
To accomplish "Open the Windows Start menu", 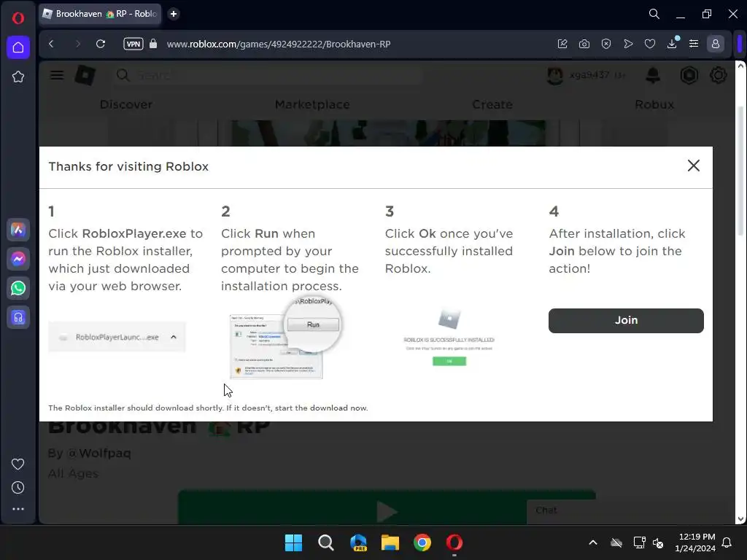I will point(293,542).
